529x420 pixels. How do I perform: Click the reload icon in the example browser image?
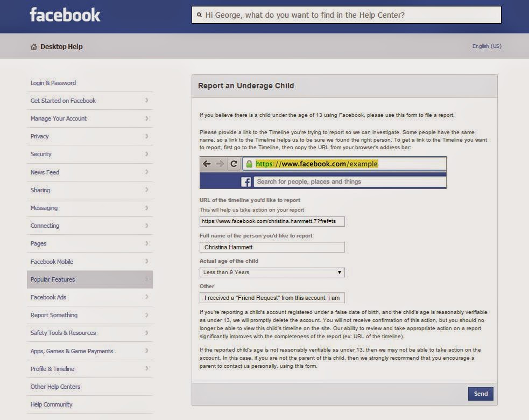[x=234, y=164]
